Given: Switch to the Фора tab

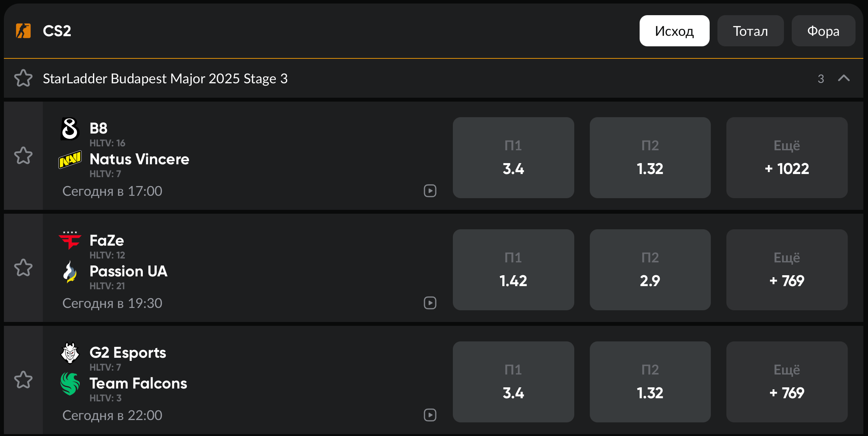Looking at the screenshot, I should [x=823, y=31].
